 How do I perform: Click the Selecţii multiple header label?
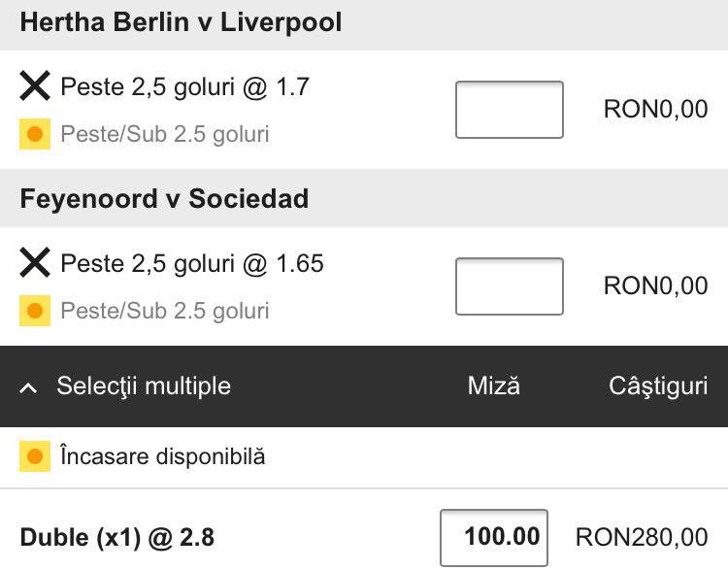(x=144, y=386)
